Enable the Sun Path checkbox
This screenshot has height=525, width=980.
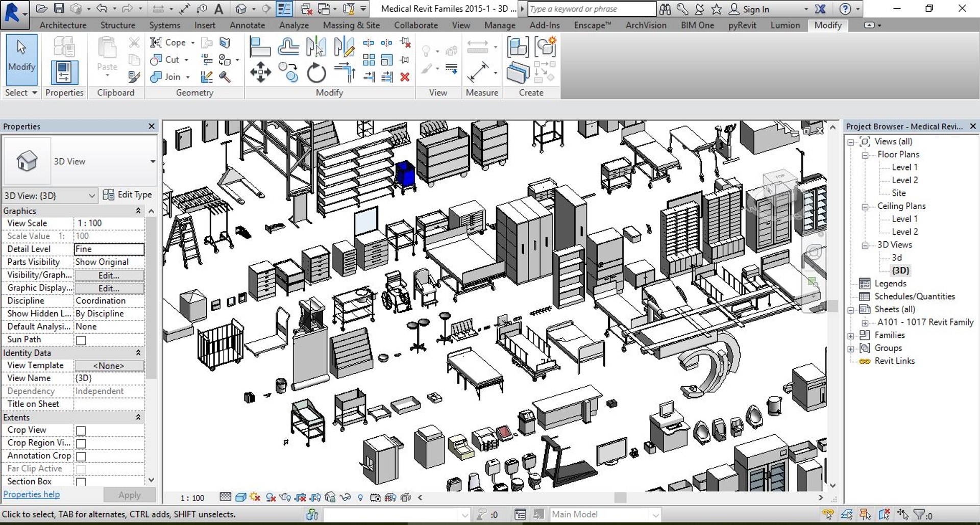tap(81, 340)
